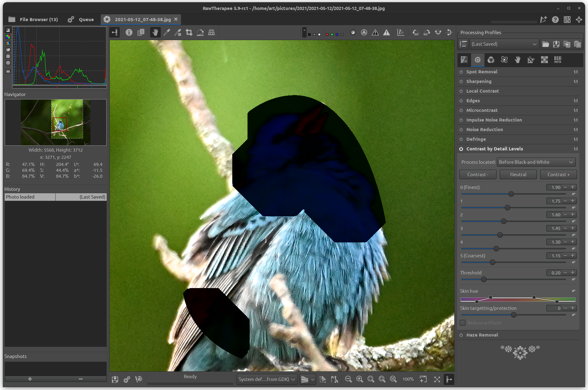Save current image using bottom-left icon

point(115,379)
